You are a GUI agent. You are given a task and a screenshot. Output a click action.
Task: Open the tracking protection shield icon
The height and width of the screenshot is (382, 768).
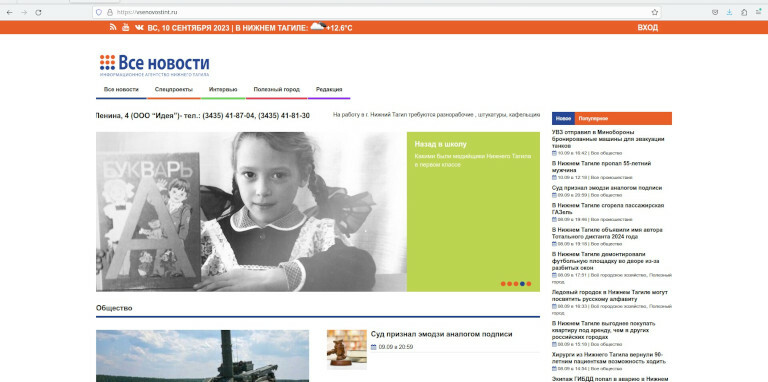pyautogui.click(x=98, y=12)
